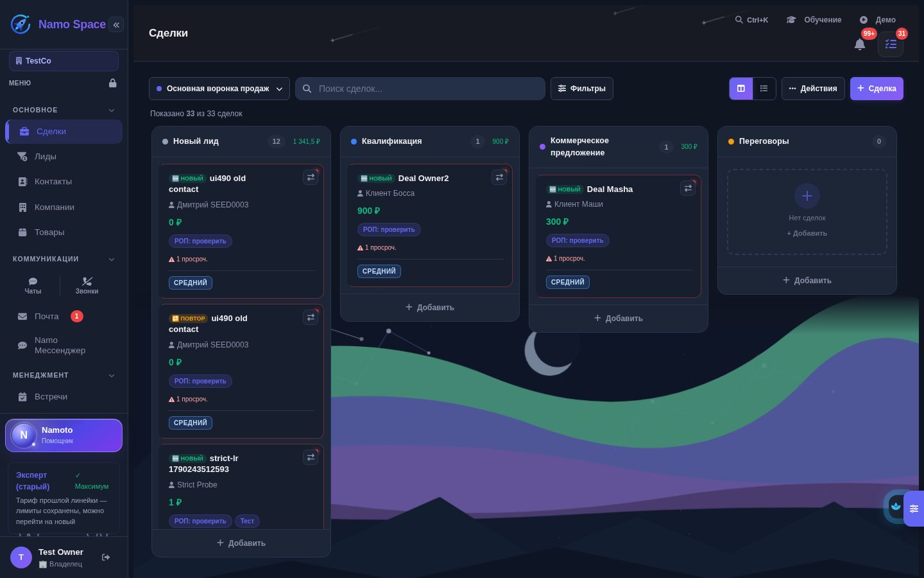This screenshot has height=578, width=924.
Task: Click the logout icon next to Test Owner
Action: [106, 557]
